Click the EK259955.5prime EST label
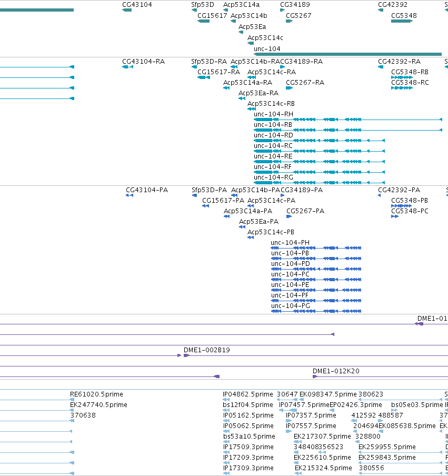448x476 pixels. [387, 447]
